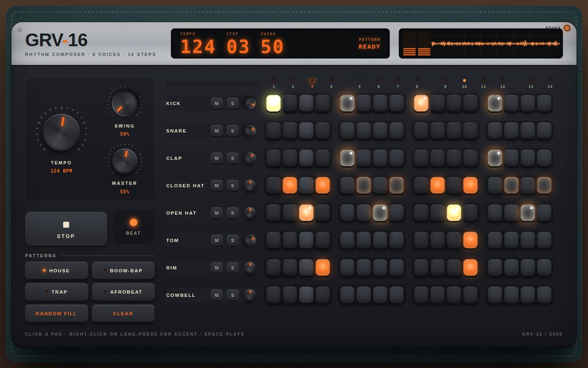Click the large Tempo knob
Screen dimensions: 588x368
(61, 132)
